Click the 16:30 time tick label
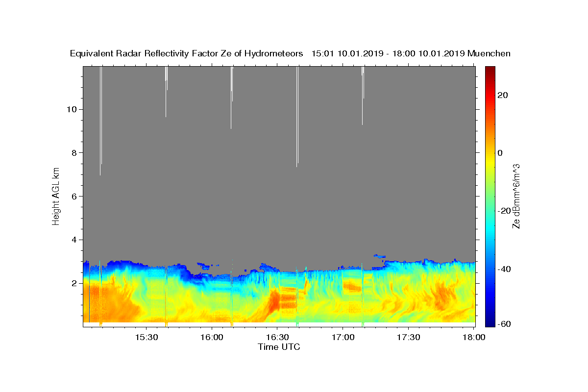This screenshot has width=588, height=392. click(277, 338)
